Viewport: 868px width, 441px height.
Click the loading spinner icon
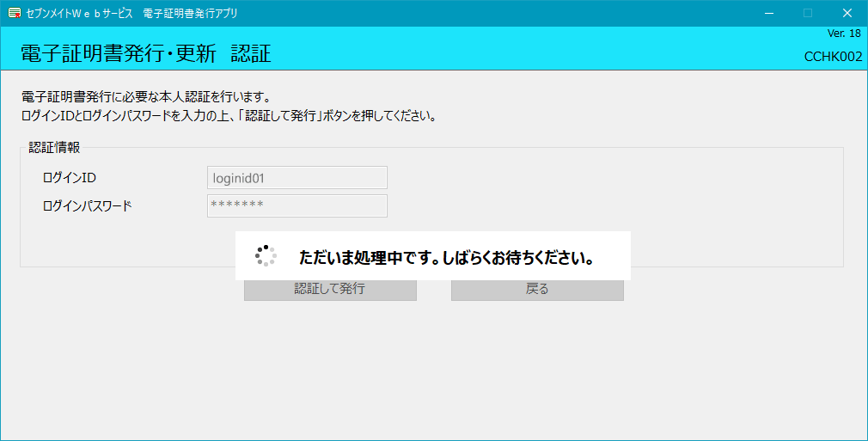click(266, 255)
